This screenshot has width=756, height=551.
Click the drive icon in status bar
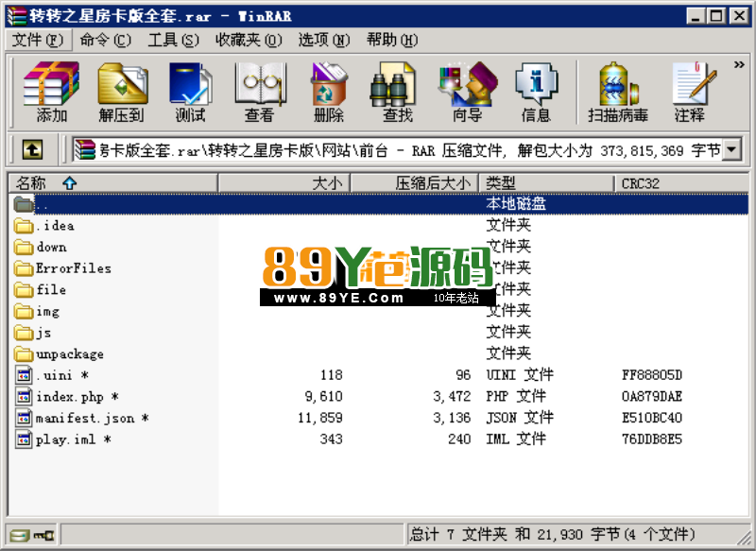20,535
